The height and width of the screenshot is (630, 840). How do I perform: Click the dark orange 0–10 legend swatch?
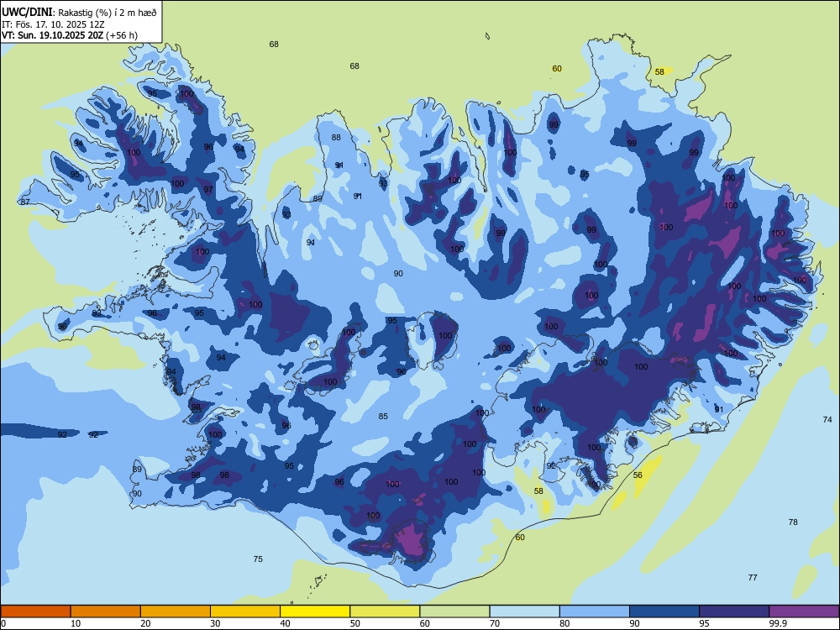pos(35,612)
